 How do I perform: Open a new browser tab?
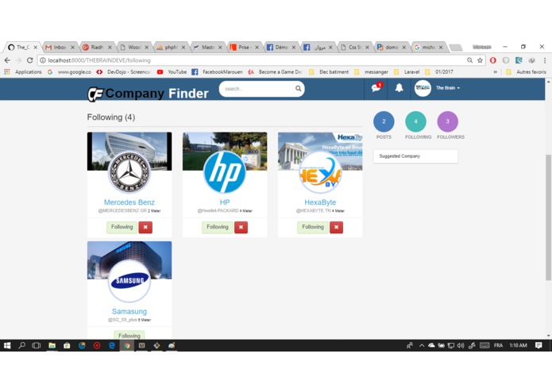456,47
